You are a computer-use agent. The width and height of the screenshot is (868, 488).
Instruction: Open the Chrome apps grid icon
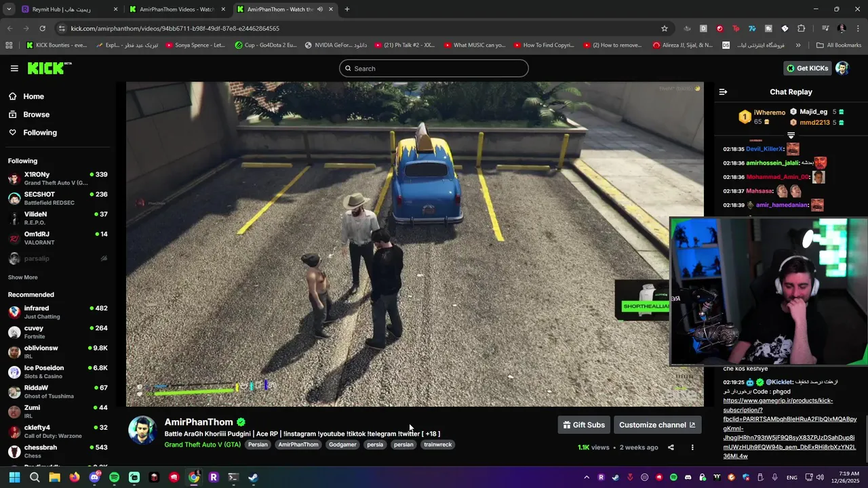[x=9, y=45]
